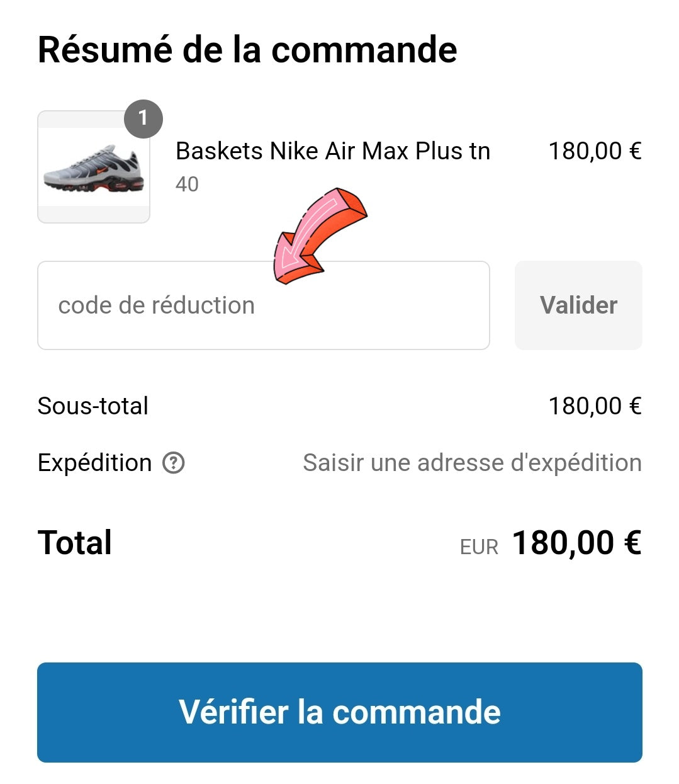Click the Nike Air Max product thumbnail

click(x=92, y=167)
